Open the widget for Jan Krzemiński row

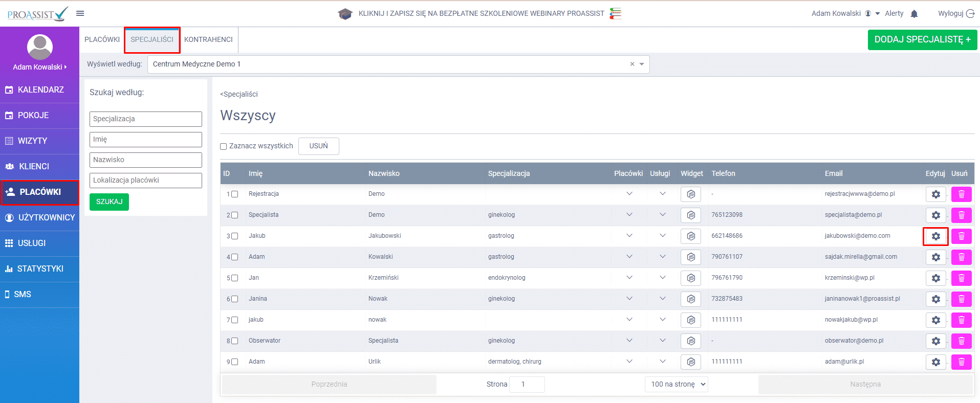691,278
